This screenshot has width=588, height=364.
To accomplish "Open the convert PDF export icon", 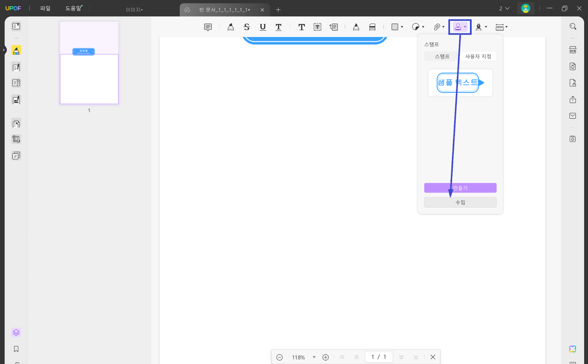I will (x=573, y=66).
